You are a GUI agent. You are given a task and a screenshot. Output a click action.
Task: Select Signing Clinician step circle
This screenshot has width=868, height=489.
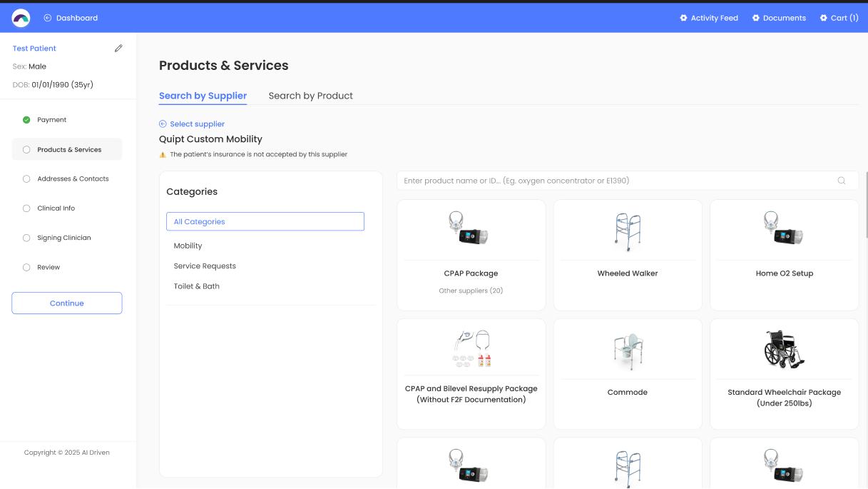click(x=26, y=238)
